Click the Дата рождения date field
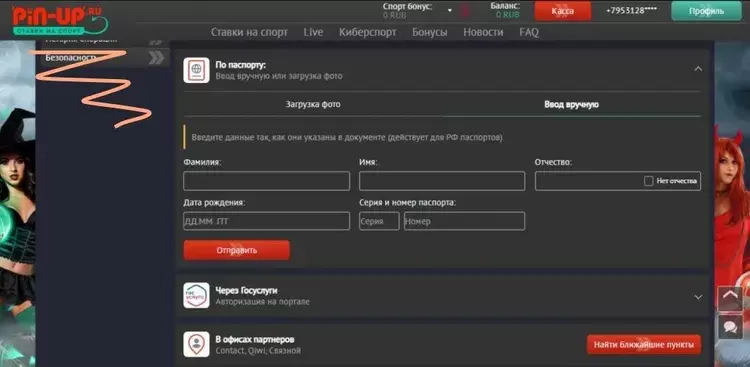 tap(266, 221)
